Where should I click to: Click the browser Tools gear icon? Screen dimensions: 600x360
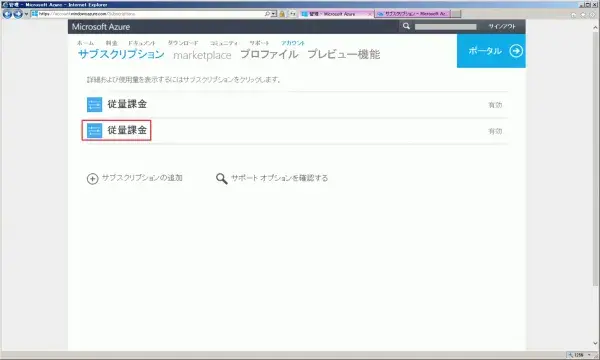(593, 15)
